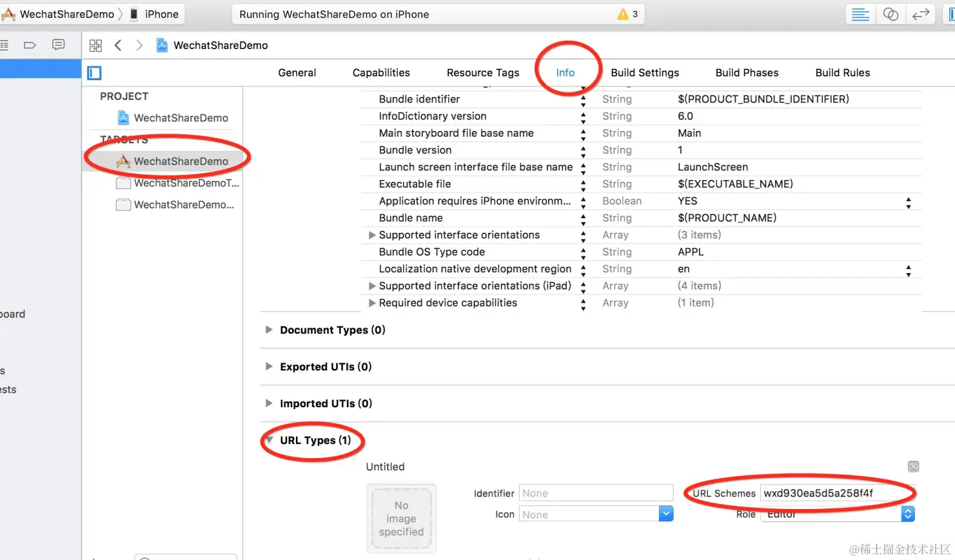Image resolution: width=955 pixels, height=560 pixels.
Task: Open the Role Editor dropdown
Action: click(838, 514)
